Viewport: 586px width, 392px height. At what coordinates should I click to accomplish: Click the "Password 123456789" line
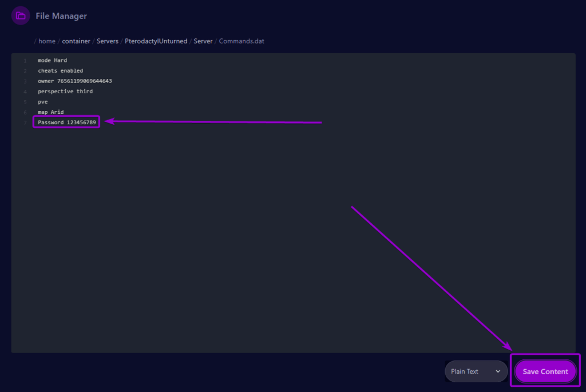[x=67, y=122]
